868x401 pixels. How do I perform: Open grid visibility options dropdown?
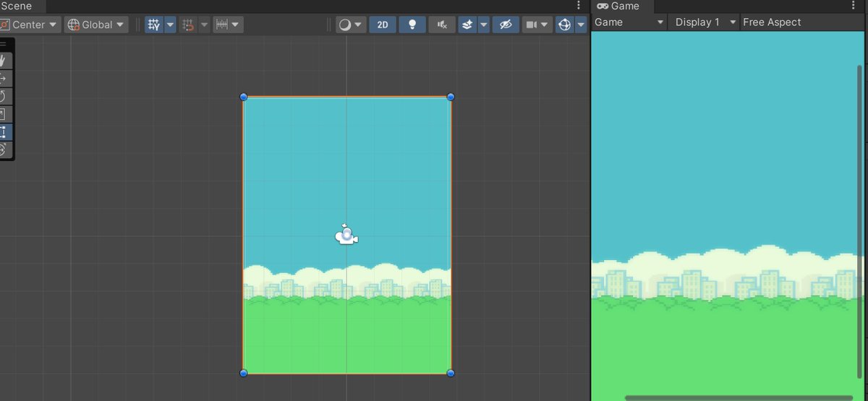[171, 25]
